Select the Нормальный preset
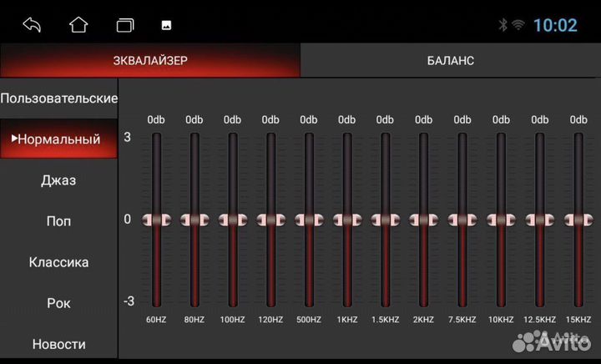Viewport: 601px width, 364px height. click(58, 139)
